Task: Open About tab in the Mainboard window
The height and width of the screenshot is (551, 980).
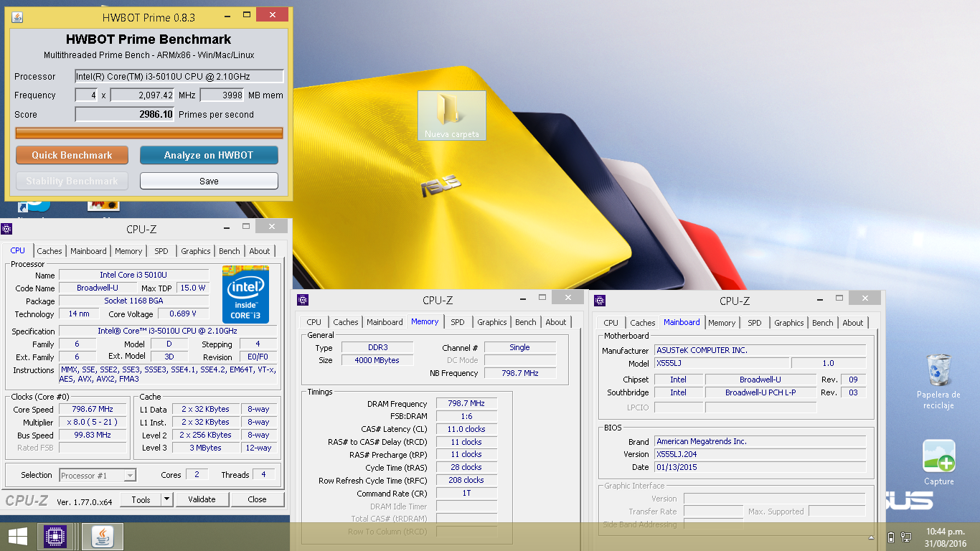Action: click(853, 323)
